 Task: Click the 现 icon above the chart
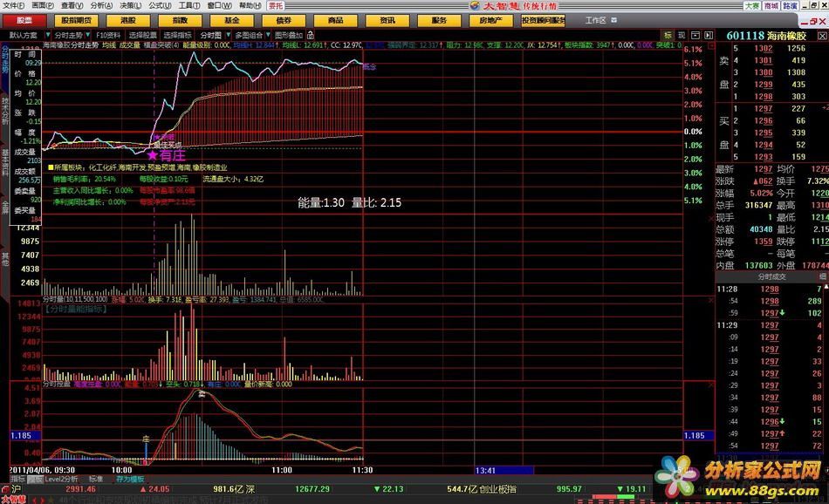click(x=681, y=36)
